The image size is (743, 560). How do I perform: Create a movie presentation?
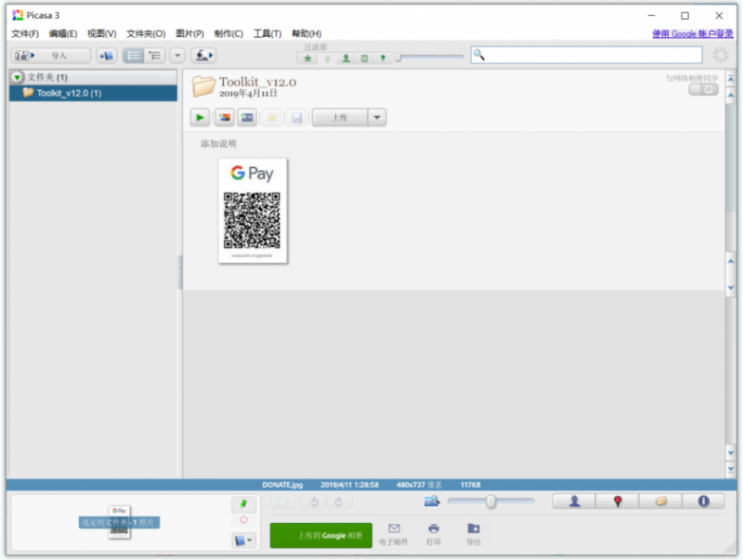click(247, 118)
